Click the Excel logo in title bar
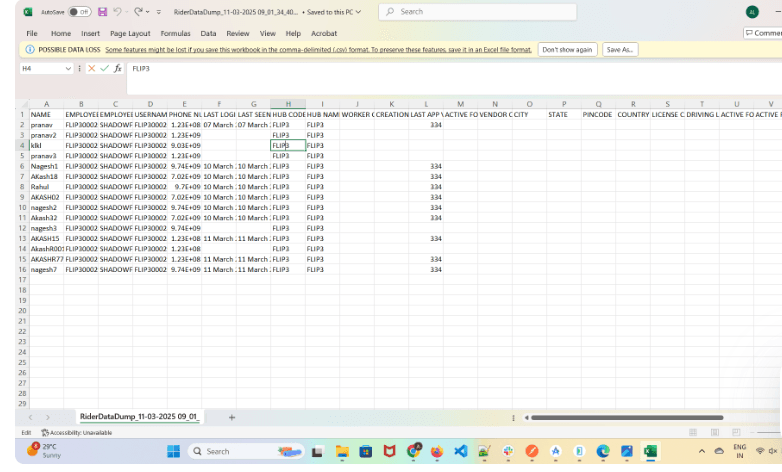 [28, 12]
